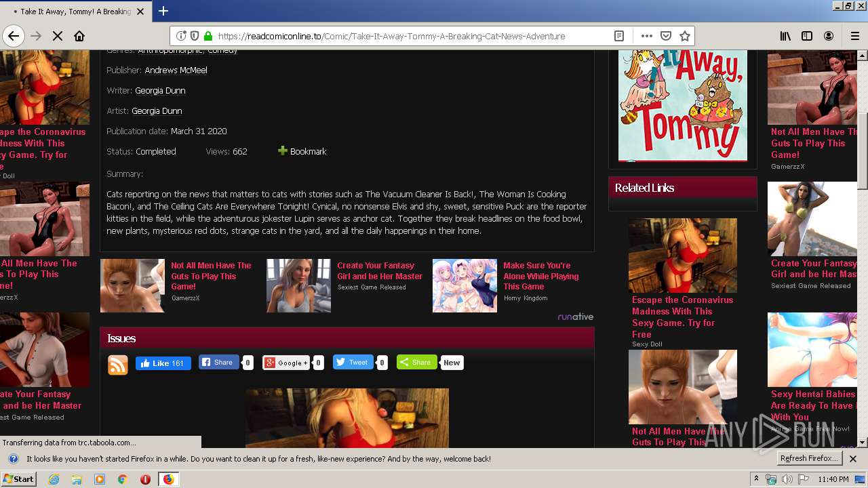Show sidebars toolbar icon
This screenshot has height=488, width=868.
(x=807, y=36)
